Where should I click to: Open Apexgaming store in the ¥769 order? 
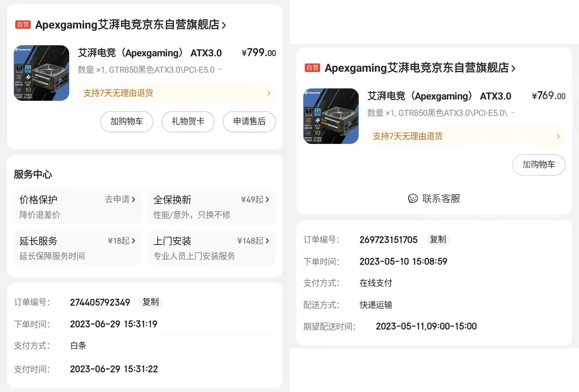coord(420,68)
